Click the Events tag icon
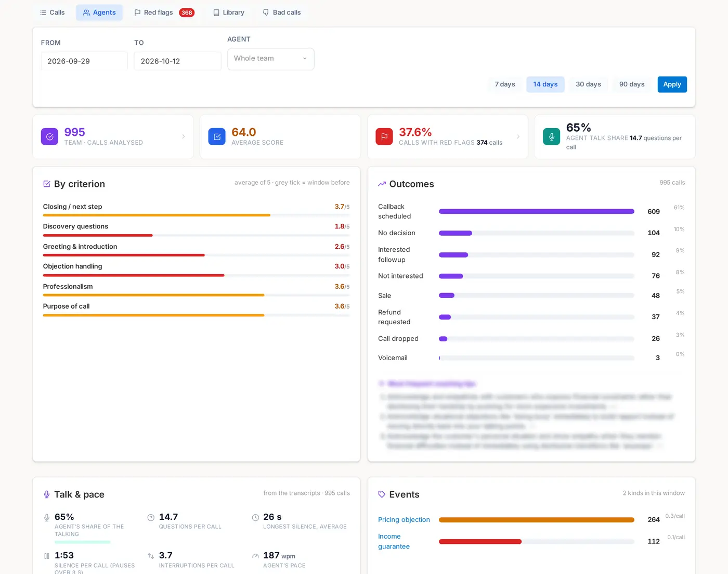 pyautogui.click(x=382, y=494)
